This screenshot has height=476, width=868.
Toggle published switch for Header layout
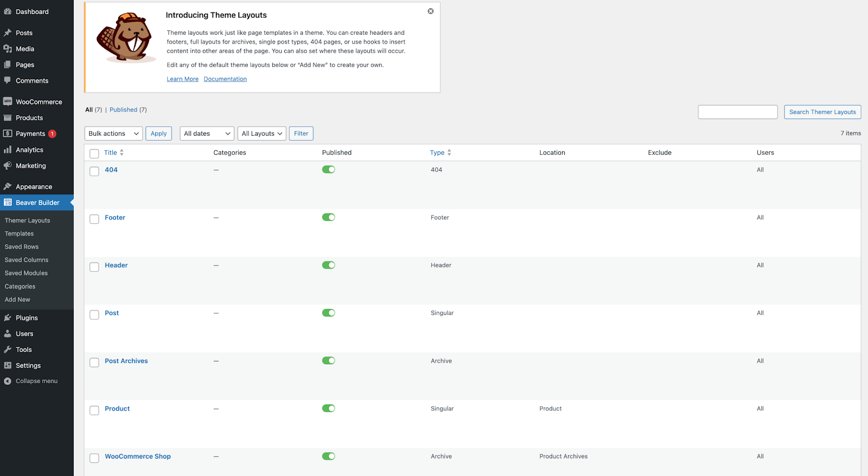(x=329, y=265)
